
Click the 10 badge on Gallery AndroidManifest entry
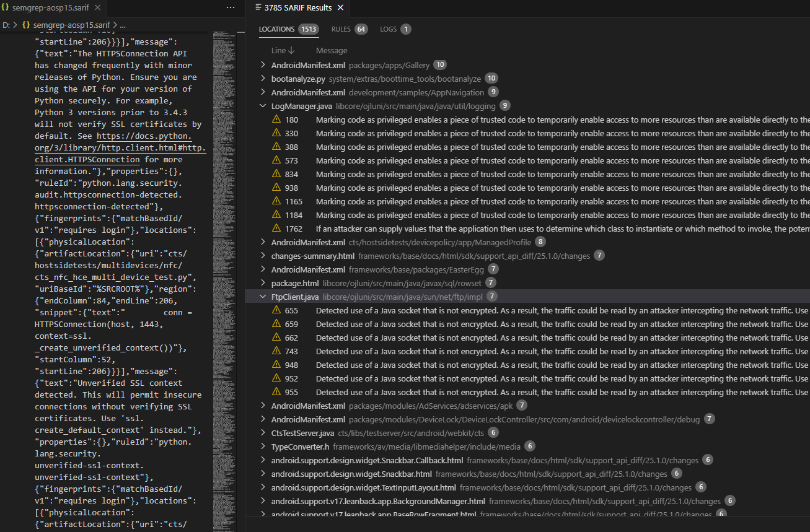pos(440,64)
